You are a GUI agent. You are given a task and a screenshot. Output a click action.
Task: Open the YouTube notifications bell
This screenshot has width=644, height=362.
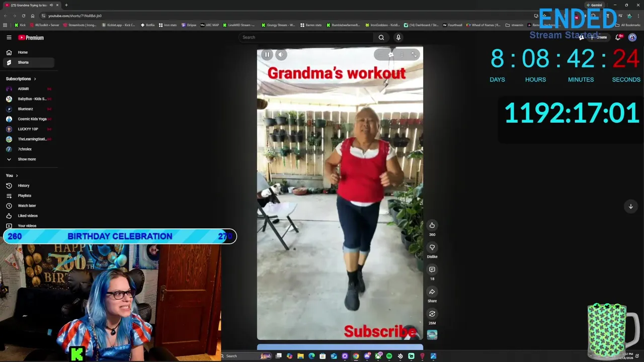618,37
